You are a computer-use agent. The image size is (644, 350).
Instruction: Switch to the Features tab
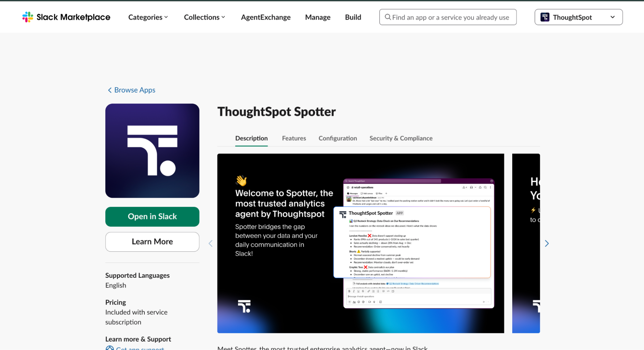(x=294, y=138)
